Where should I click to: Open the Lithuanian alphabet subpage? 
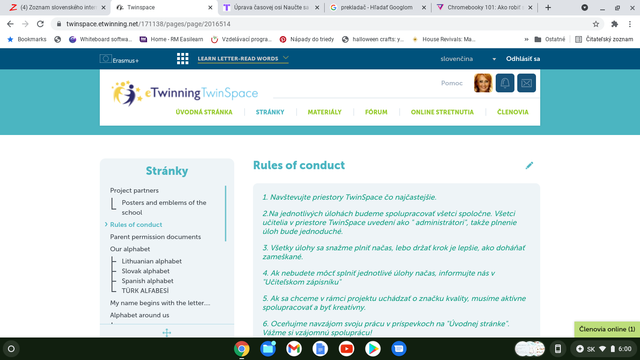pos(151,261)
